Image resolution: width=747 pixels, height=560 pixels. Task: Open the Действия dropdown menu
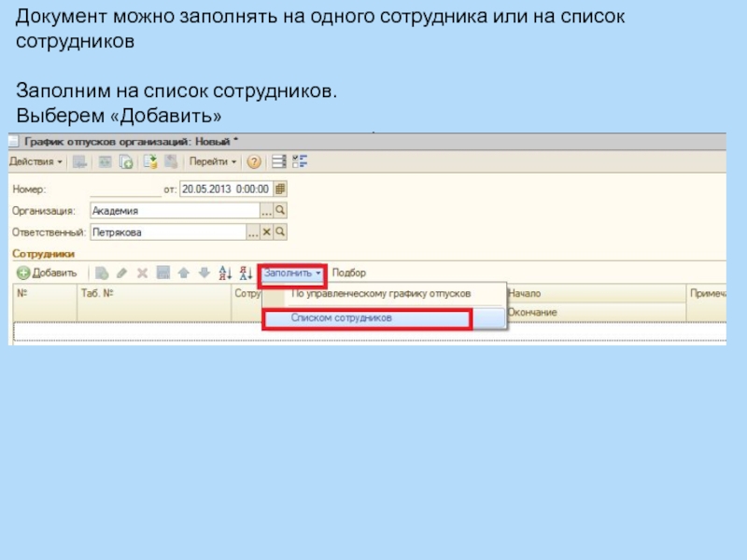pos(36,161)
